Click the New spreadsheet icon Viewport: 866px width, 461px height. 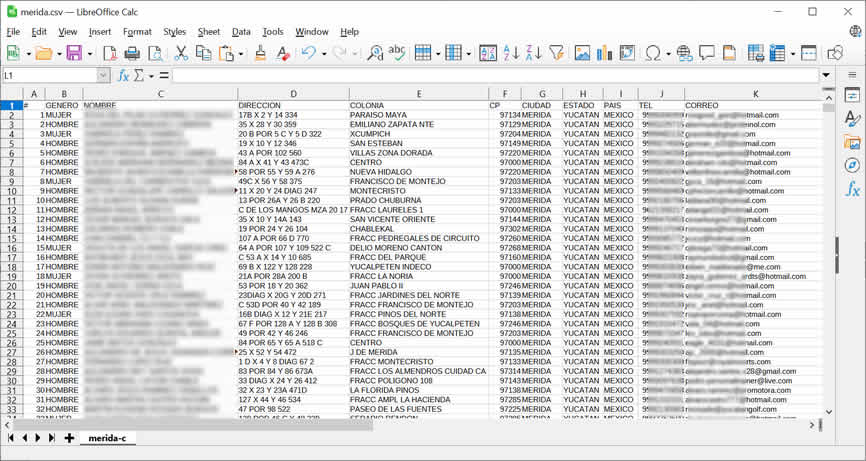coord(13,53)
